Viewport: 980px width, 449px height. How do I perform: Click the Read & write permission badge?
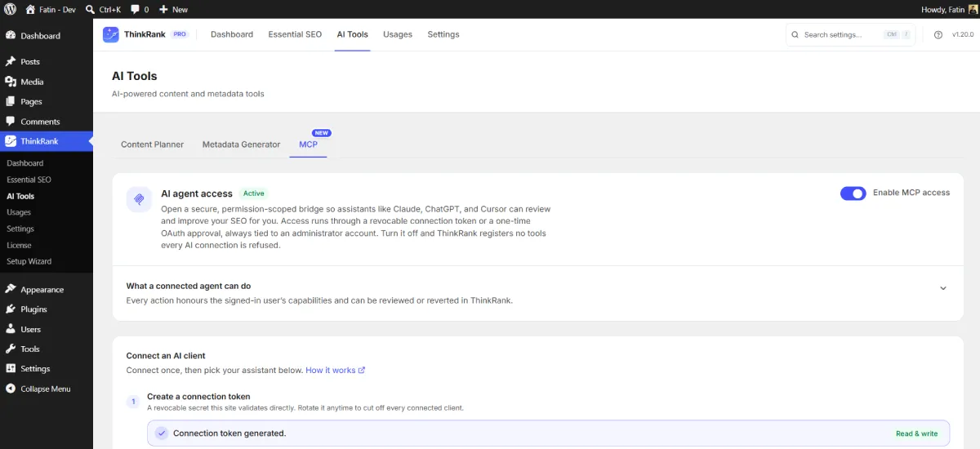(917, 433)
